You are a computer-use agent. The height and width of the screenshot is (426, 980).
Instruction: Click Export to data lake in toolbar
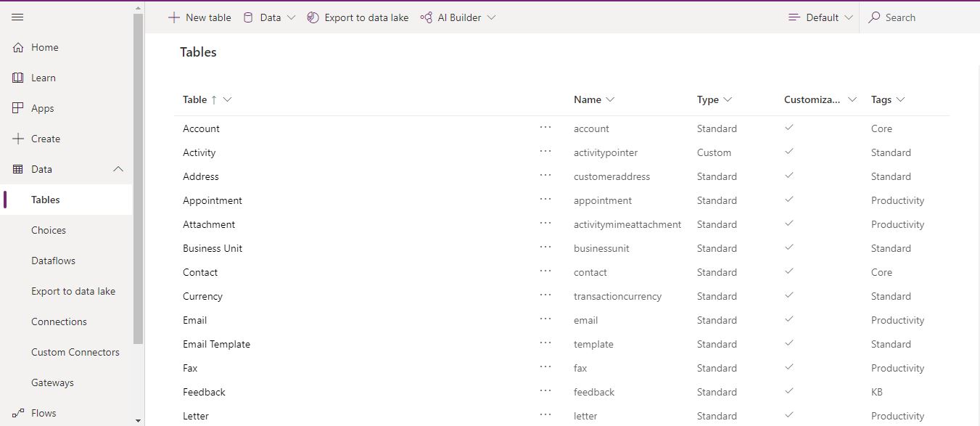click(x=358, y=17)
